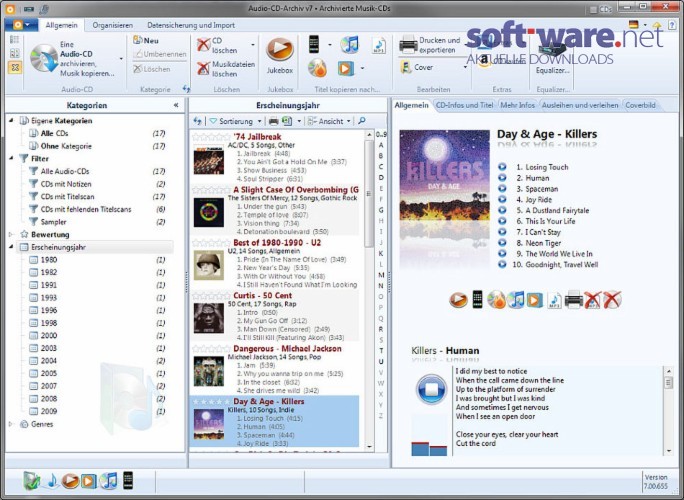
Task: Open the CD löschen dropdown arrow
Action: coord(253,45)
